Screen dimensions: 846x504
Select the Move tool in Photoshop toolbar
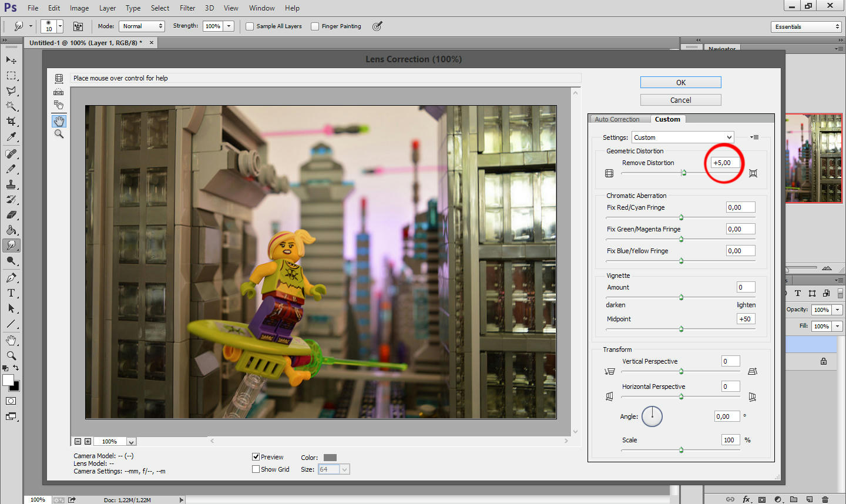coord(11,61)
